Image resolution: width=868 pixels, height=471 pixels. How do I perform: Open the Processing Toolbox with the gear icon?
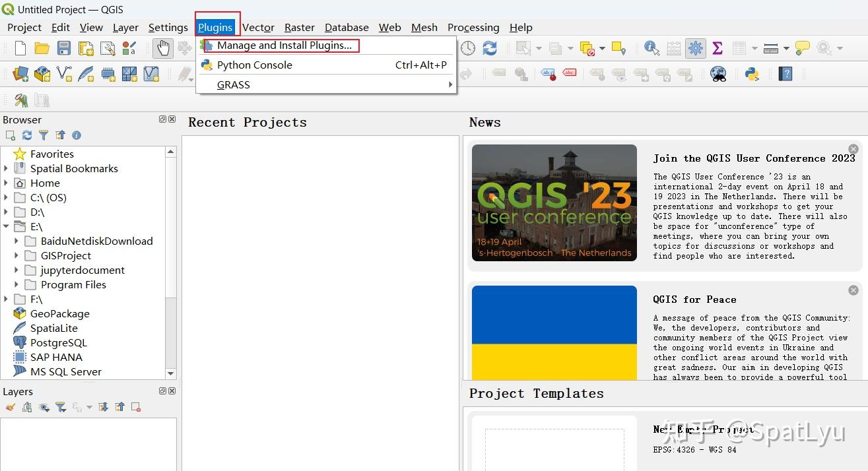(696, 47)
